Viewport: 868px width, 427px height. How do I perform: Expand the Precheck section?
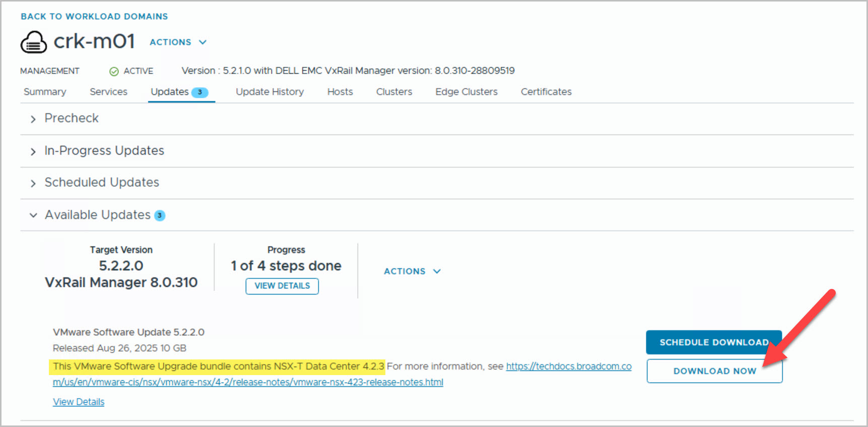(x=33, y=119)
